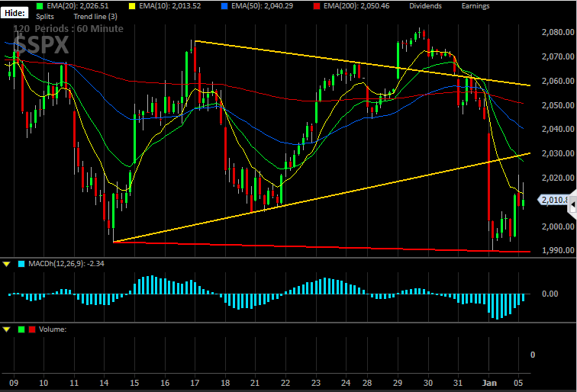
Task: Select the Jan date label on axis
Action: pyautogui.click(x=489, y=383)
